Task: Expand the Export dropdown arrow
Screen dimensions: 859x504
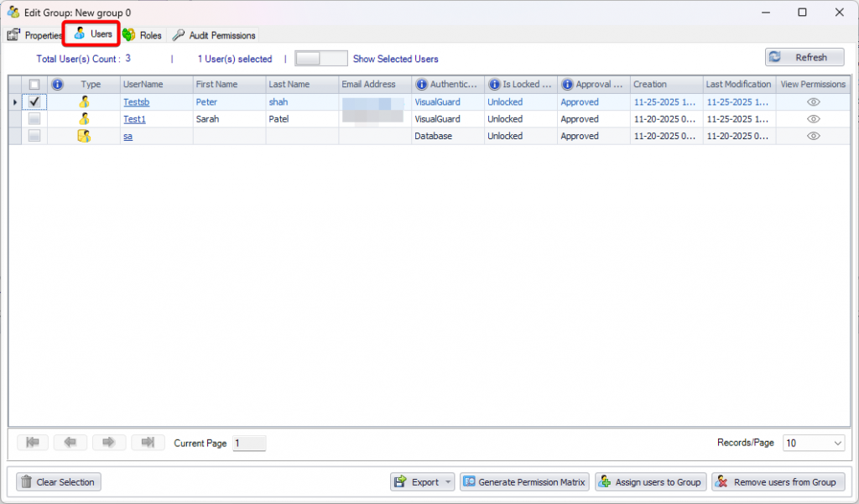Action: pyautogui.click(x=449, y=482)
